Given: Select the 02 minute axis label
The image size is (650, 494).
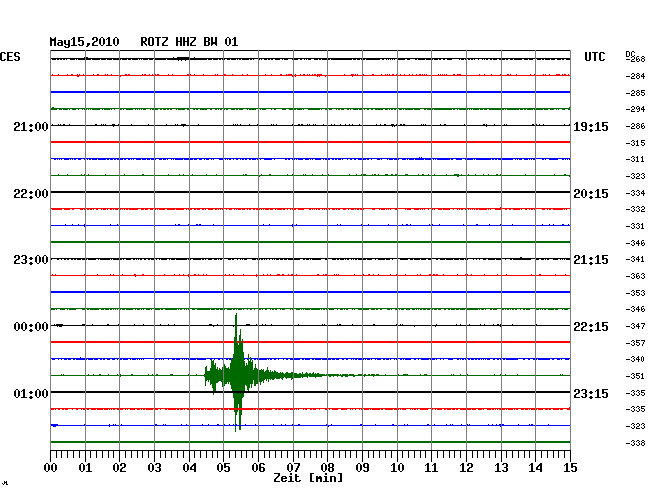Looking at the screenshot, I should [x=119, y=468].
